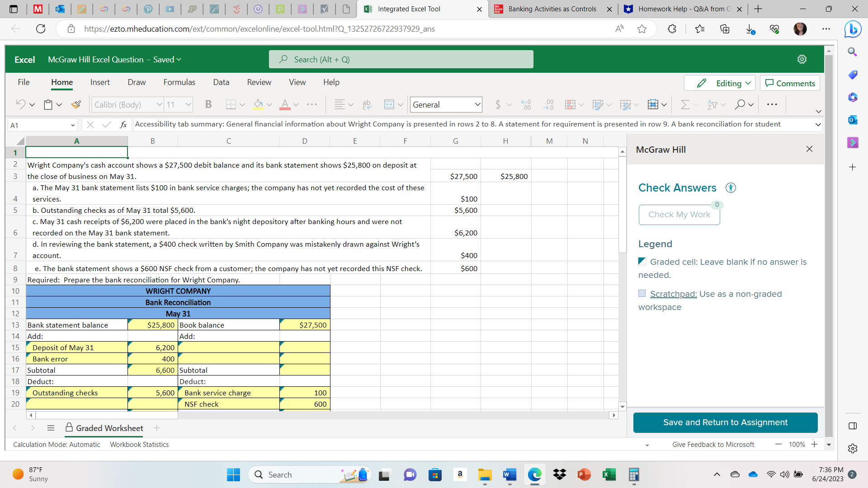The image size is (868, 488).
Task: Click the Name Box showing A1
Action: point(41,125)
